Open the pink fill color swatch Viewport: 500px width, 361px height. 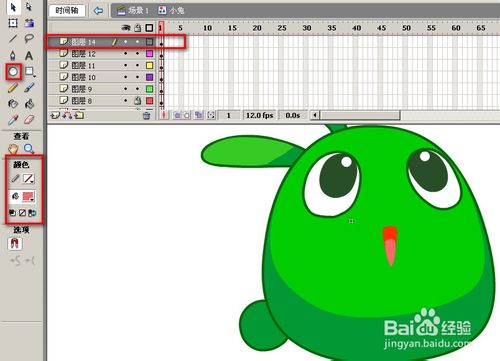(x=29, y=197)
